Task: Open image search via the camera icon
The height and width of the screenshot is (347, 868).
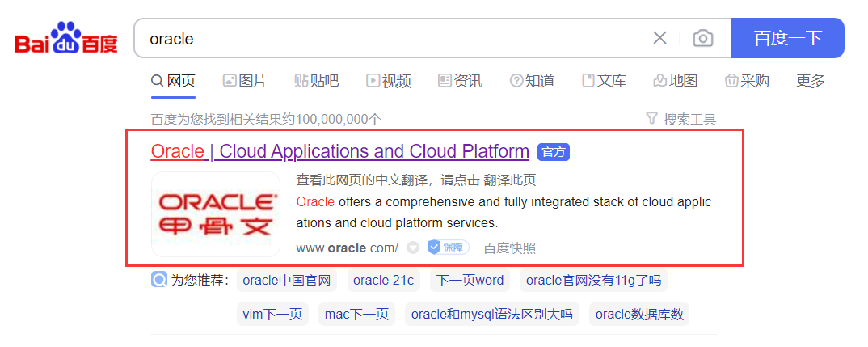Action: (703, 38)
